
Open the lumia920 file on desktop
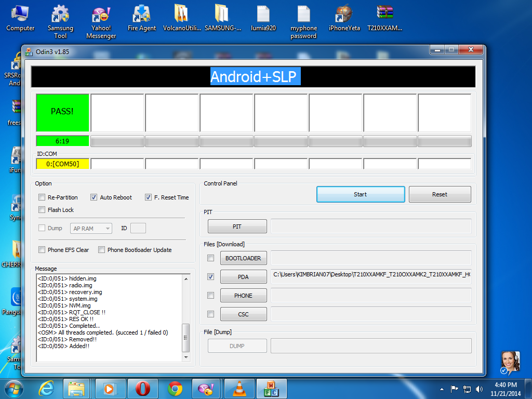[x=263, y=15]
